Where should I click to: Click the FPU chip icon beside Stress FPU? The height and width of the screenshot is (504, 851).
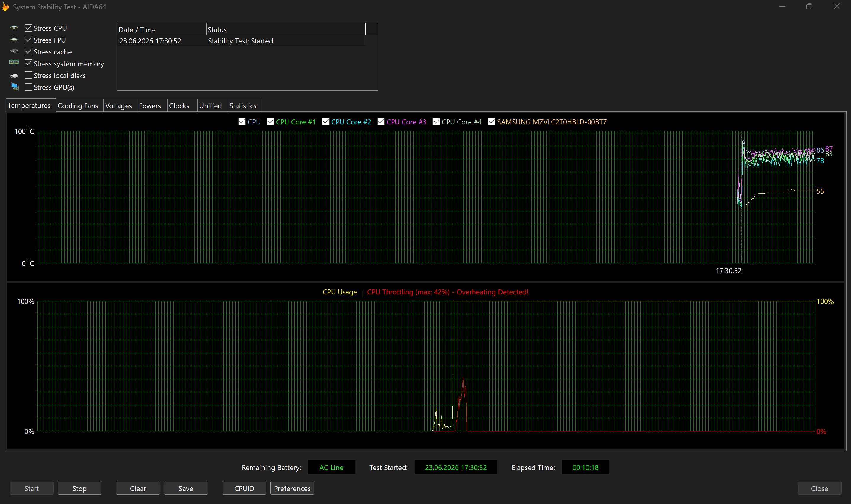coord(14,39)
